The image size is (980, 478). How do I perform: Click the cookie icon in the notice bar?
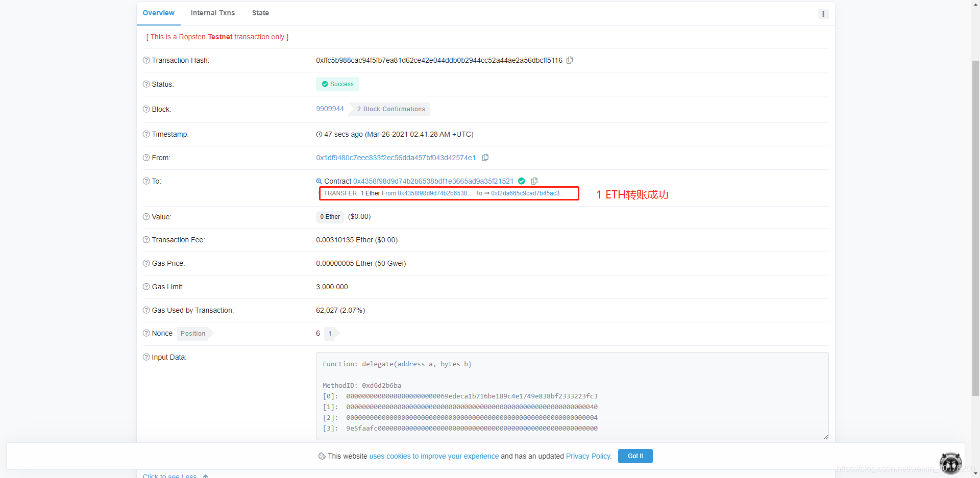coord(322,456)
